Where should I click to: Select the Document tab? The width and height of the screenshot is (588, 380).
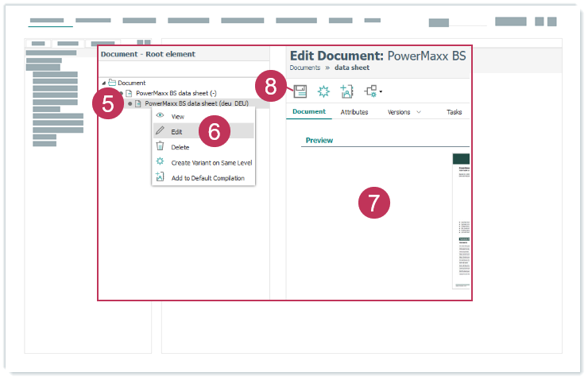pos(309,112)
